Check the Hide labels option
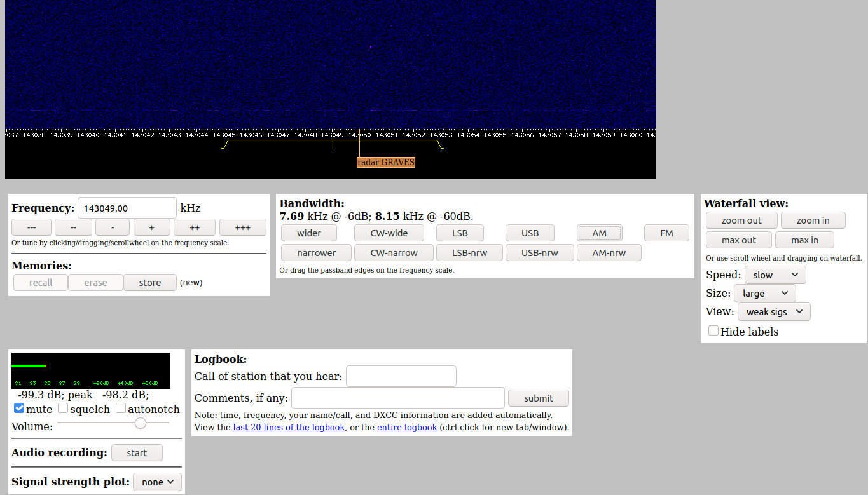Image resolution: width=868 pixels, height=495 pixels. (x=713, y=331)
